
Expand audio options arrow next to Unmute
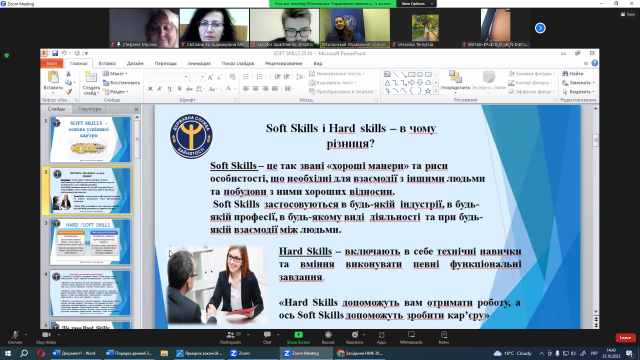26,335
